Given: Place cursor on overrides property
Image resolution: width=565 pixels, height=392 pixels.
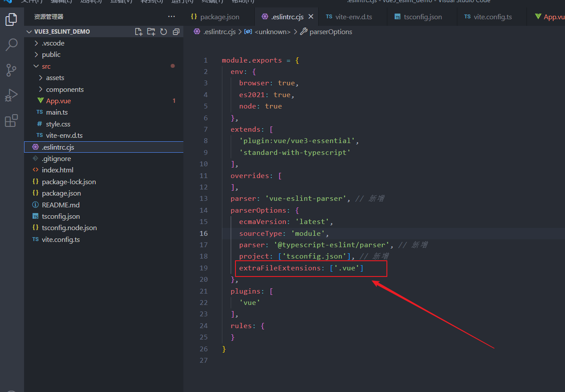Looking at the screenshot, I should pyautogui.click(x=250, y=175).
